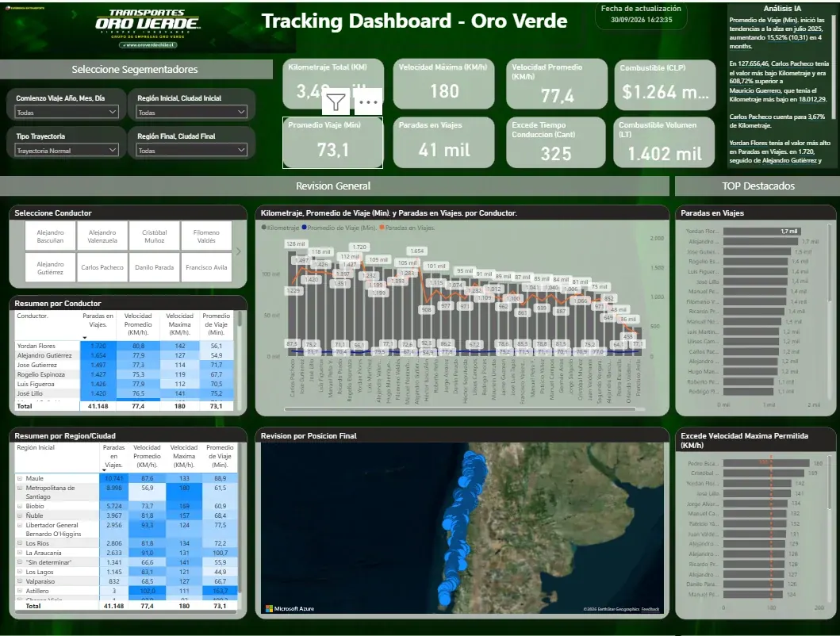The width and height of the screenshot is (840, 636).
Task: Expand Libertador General Bernardo O'Higgins row
Action: coord(20,525)
